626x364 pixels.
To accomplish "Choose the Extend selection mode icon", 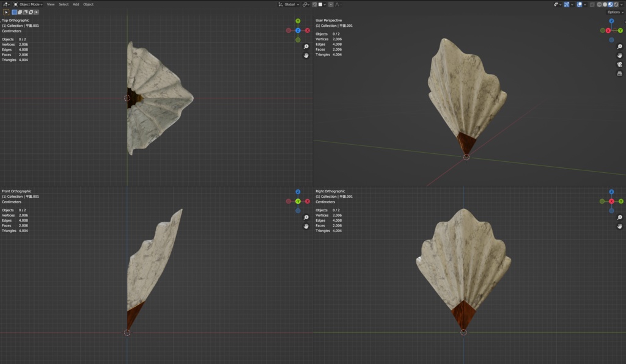I will coord(20,12).
